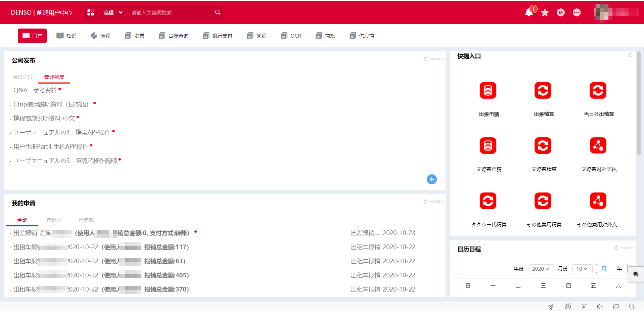
Task: Open the three-dots more menu in header
Action: (x=577, y=12)
